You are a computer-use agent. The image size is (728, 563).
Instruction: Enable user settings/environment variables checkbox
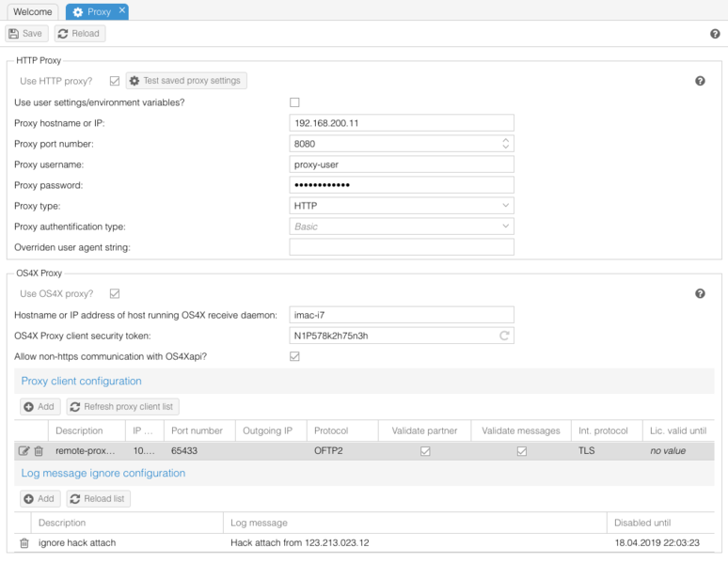[x=294, y=102]
